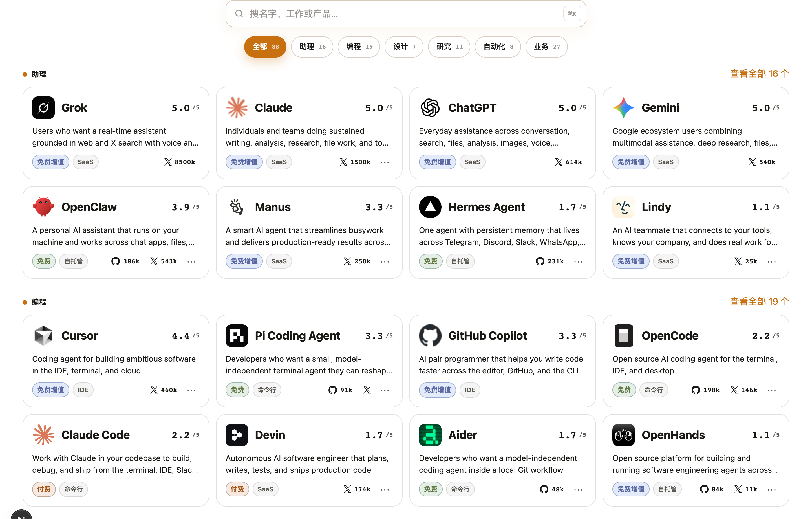Click the Hermes Agent triangle logo
The height and width of the screenshot is (519, 812).
coord(430,207)
